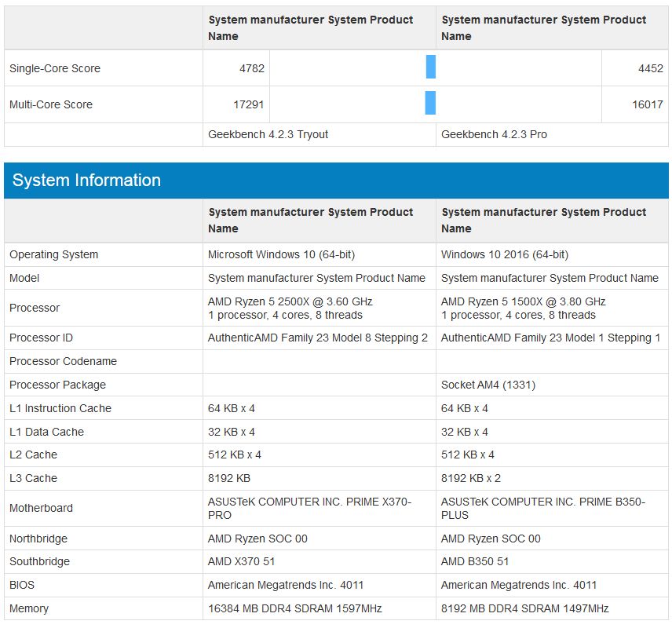Click the L3 Cache value 8192 KB x 2

click(470, 478)
